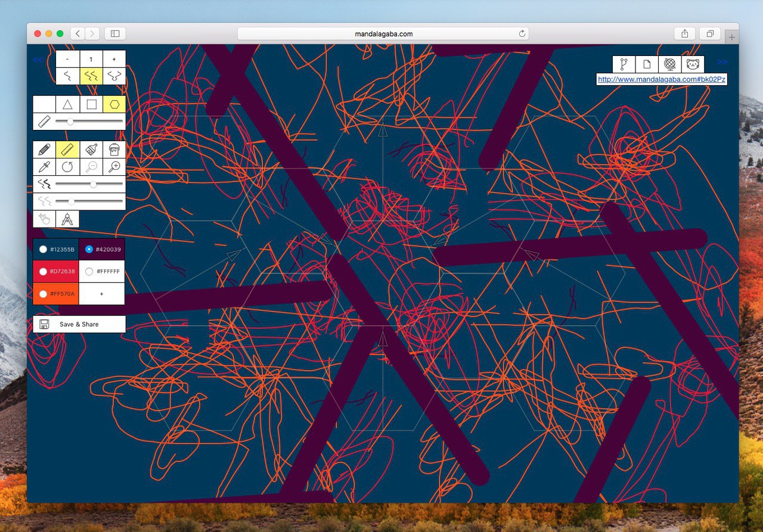Select the mirrored wavy lines mode

click(114, 76)
